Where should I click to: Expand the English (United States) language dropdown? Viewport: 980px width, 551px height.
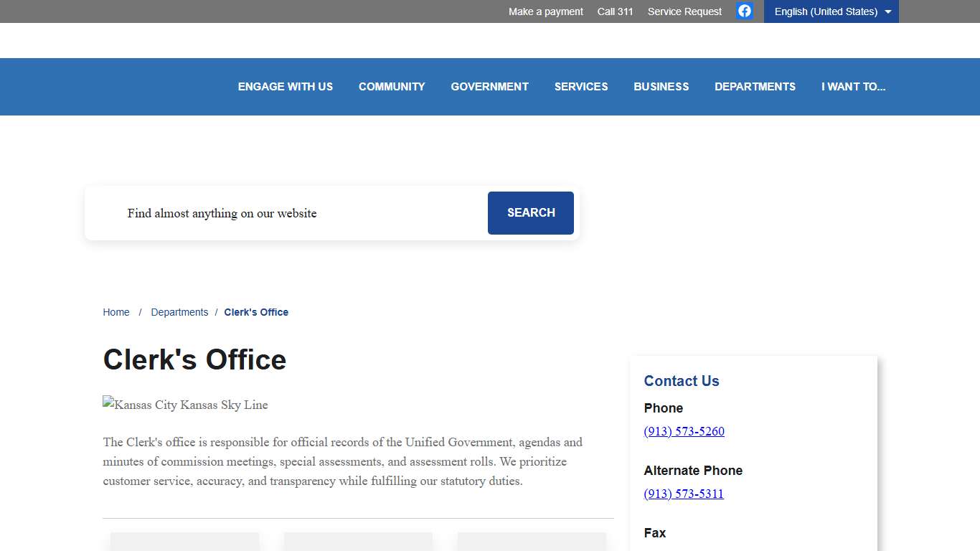[831, 11]
